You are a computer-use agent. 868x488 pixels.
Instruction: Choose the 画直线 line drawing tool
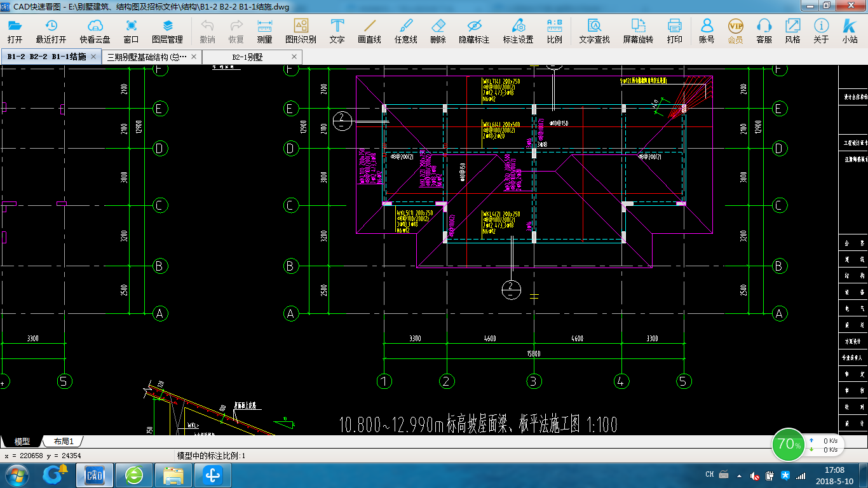(x=369, y=31)
